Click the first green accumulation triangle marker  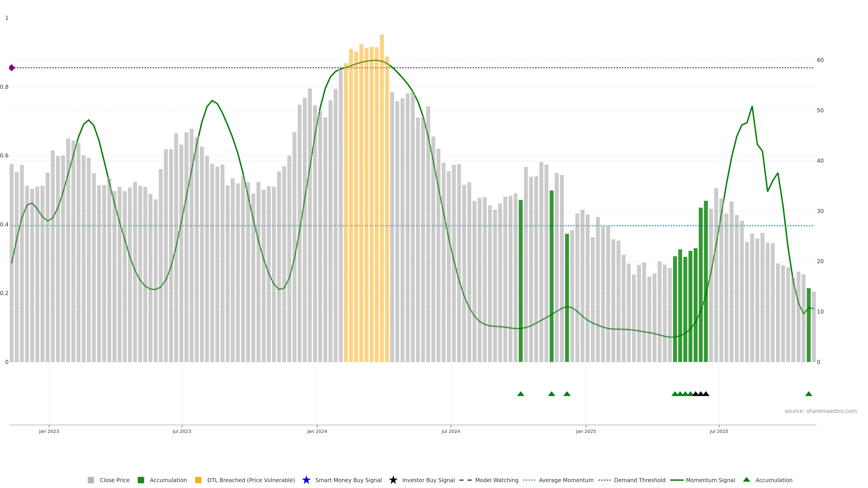click(x=521, y=394)
